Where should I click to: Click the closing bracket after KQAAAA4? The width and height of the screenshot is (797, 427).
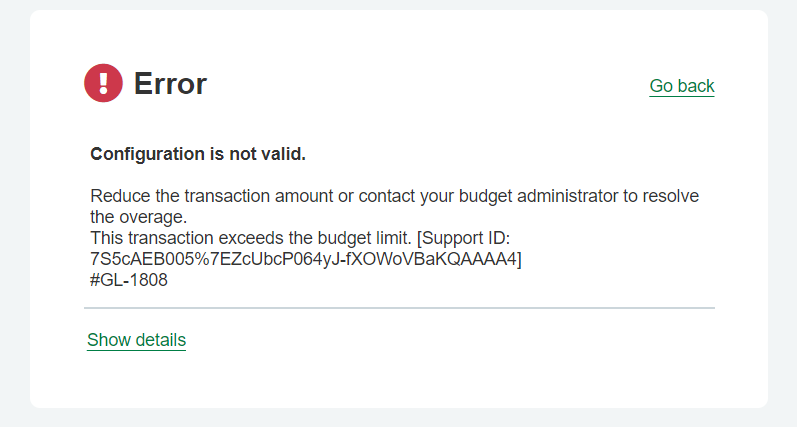point(519,259)
